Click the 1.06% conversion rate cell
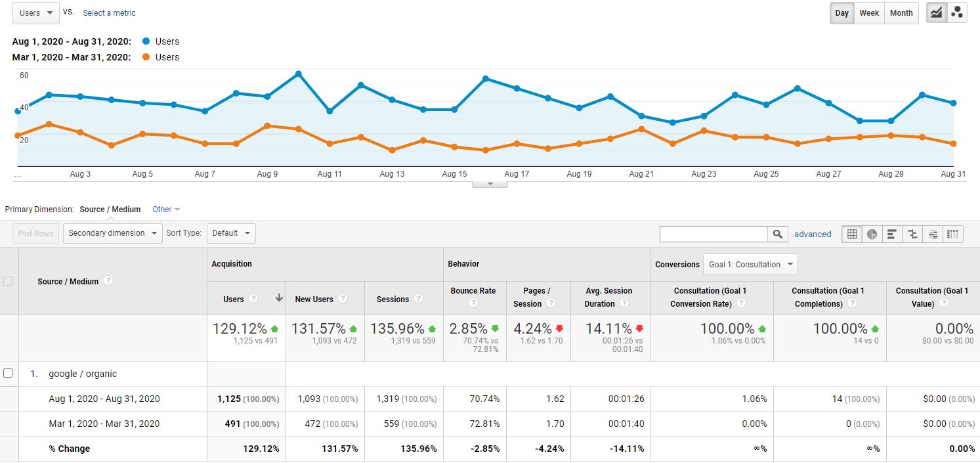Image resolution: width=980 pixels, height=463 pixels. [x=754, y=399]
